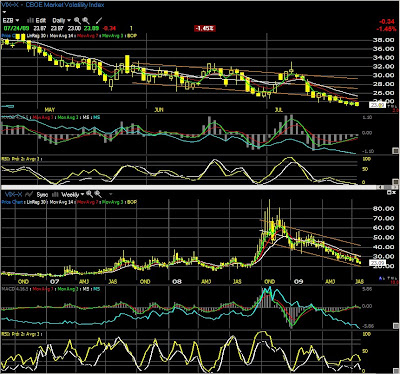
Task: Select the line drawing tool
Action: click(99, 21)
